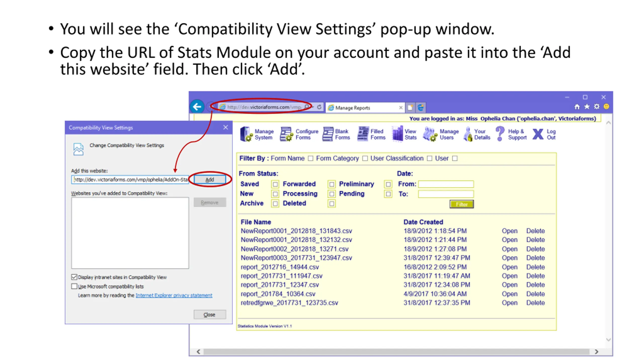
Task: Check the Processing status checkbox
Action: coord(332,194)
